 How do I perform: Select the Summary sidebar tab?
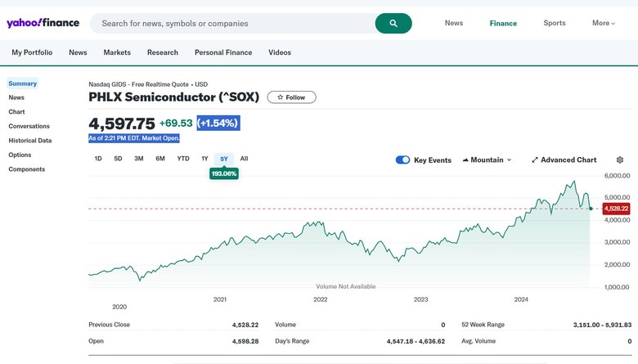(x=22, y=83)
